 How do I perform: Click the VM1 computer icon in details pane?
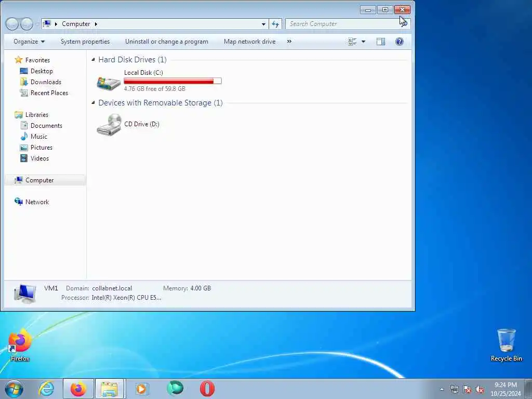[x=25, y=294]
